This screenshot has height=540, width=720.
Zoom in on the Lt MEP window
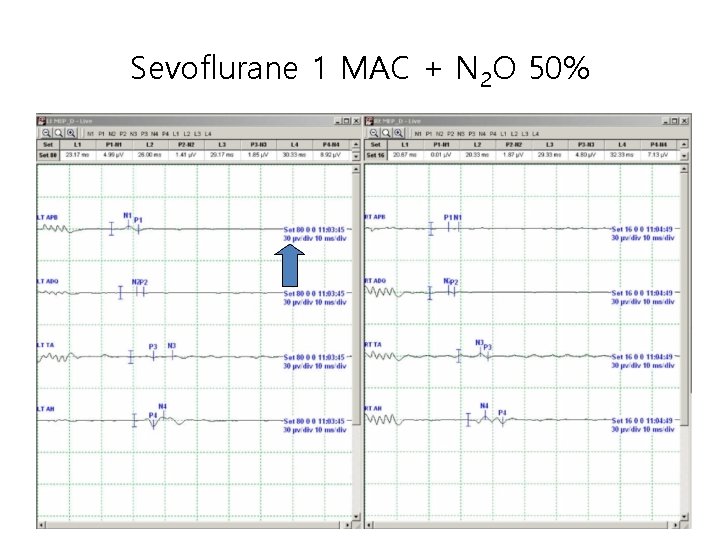pos(71,133)
